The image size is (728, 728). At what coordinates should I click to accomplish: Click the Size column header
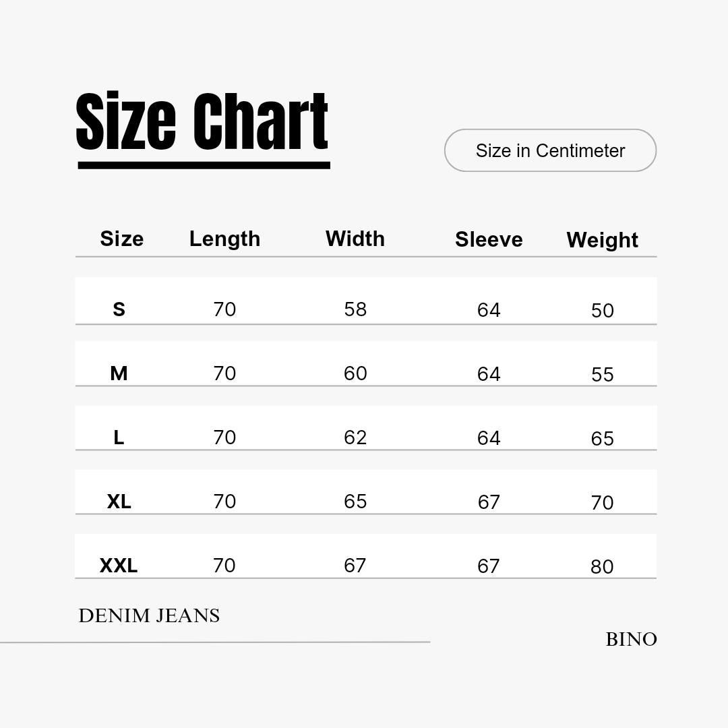point(121,239)
